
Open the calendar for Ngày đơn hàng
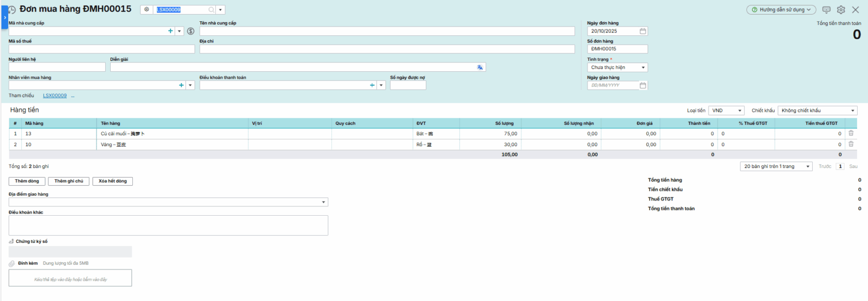(x=643, y=31)
